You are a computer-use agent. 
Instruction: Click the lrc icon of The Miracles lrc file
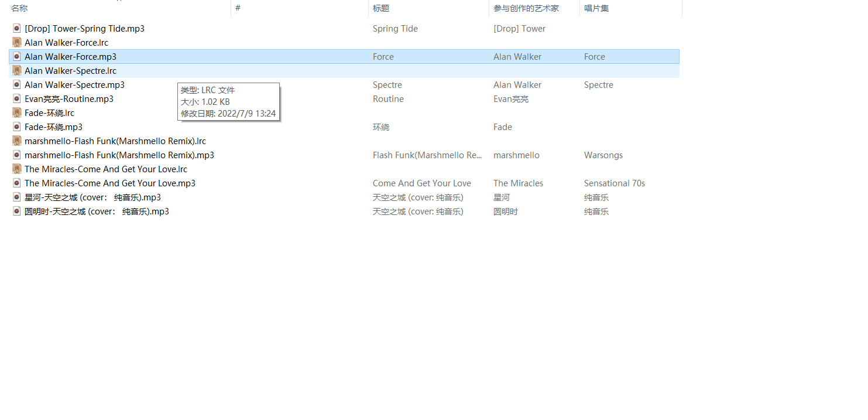coord(17,169)
